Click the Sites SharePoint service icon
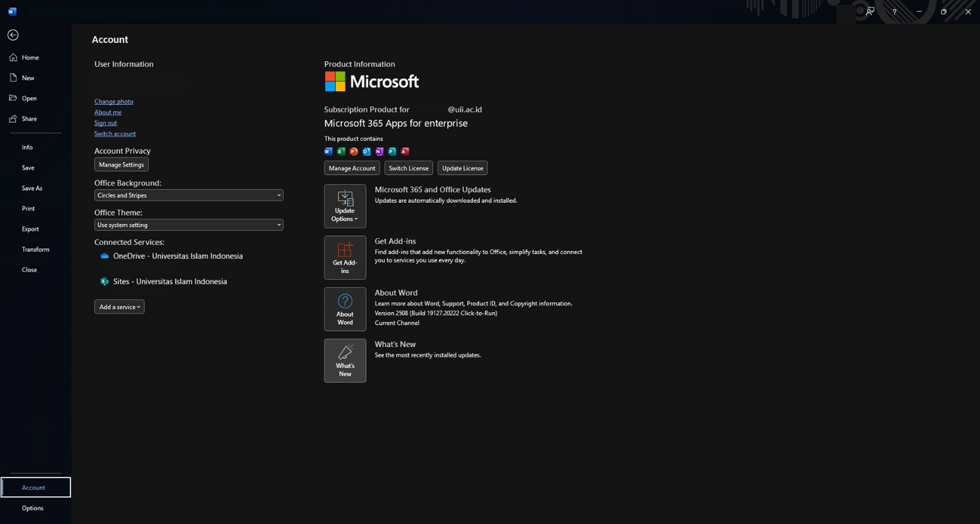Viewport: 980px width, 524px height. click(x=105, y=282)
